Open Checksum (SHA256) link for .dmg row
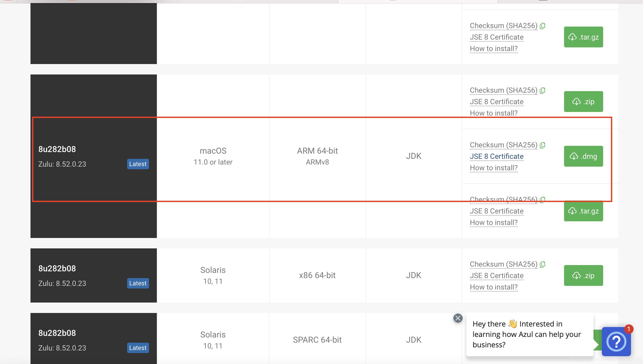Screen dimensions: 643x364 click(x=503, y=145)
